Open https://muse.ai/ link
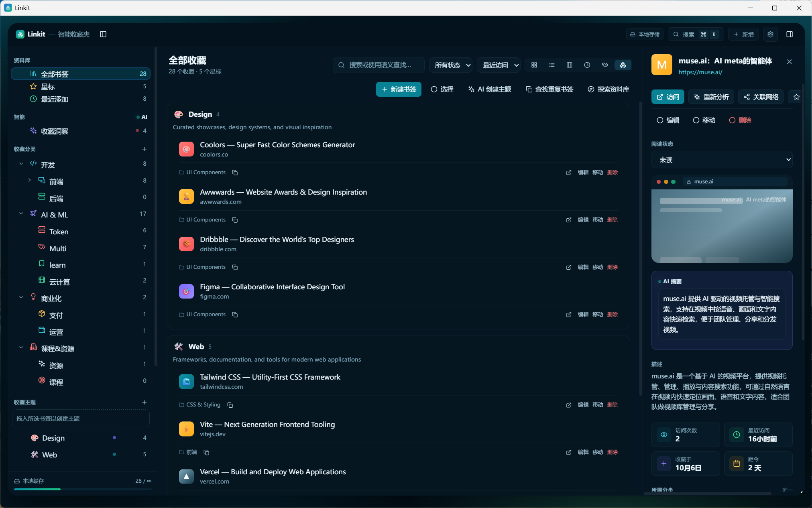The width and height of the screenshot is (812, 508). pyautogui.click(x=700, y=72)
